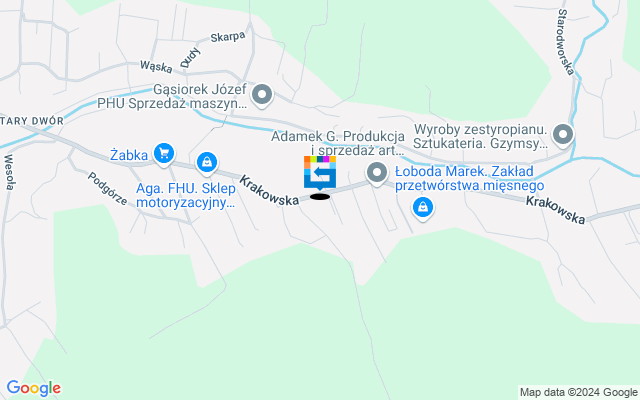Click Wyroby zestyropianu. Sztukateria label
This screenshot has height=400, width=640.
pos(480,137)
